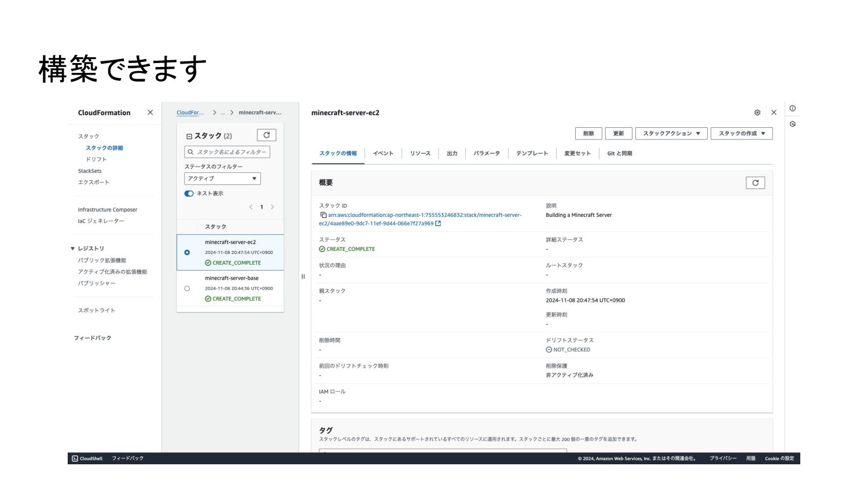Open フィードバック in the sidebar
868x488 pixels.
tap(93, 338)
